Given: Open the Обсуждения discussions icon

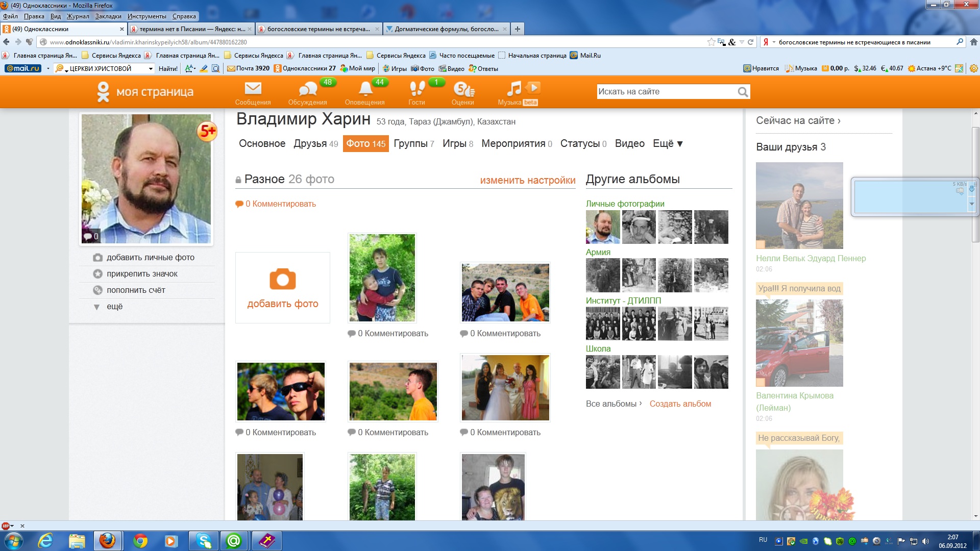Looking at the screenshot, I should tap(307, 90).
